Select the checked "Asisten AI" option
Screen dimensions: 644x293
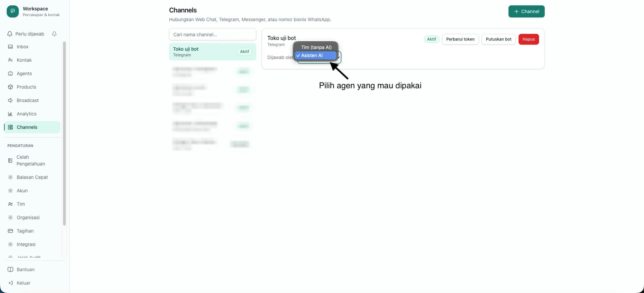[x=316, y=55]
